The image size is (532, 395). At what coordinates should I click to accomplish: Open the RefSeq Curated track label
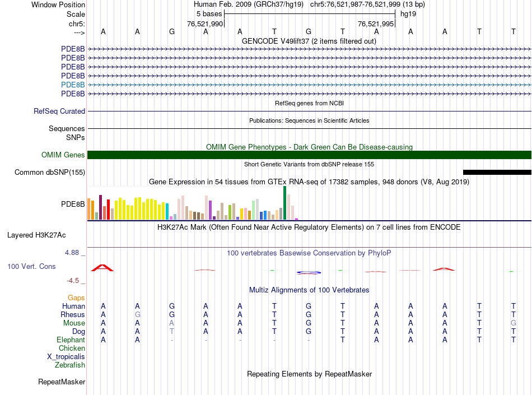point(59,111)
